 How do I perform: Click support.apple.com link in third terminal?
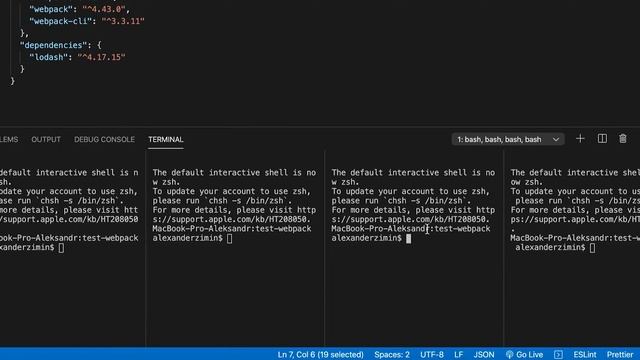tap(411, 219)
